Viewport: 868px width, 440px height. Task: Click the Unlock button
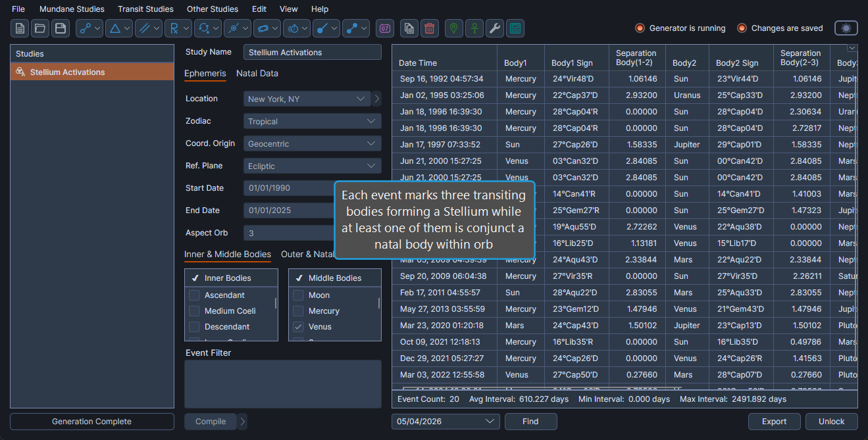(x=832, y=422)
